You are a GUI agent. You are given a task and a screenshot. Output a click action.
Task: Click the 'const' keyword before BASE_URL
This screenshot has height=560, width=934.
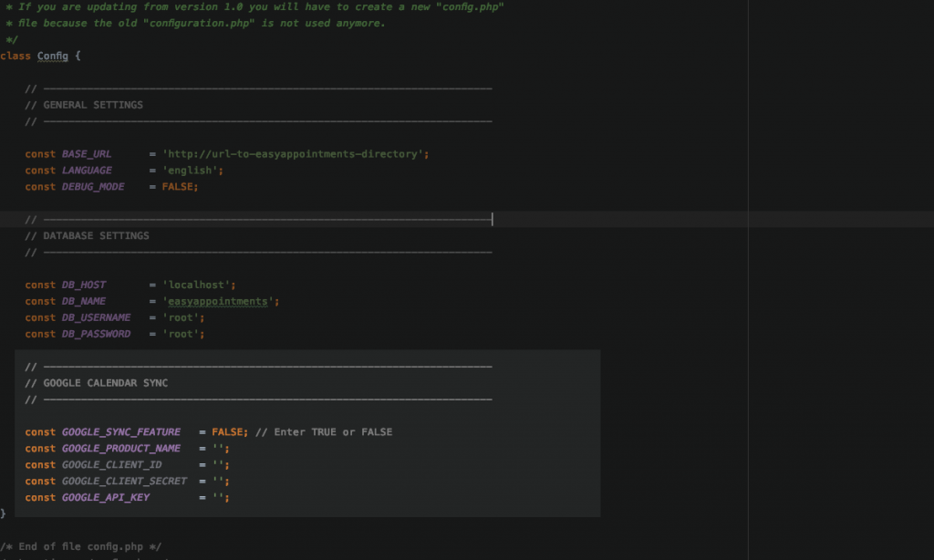(40, 154)
